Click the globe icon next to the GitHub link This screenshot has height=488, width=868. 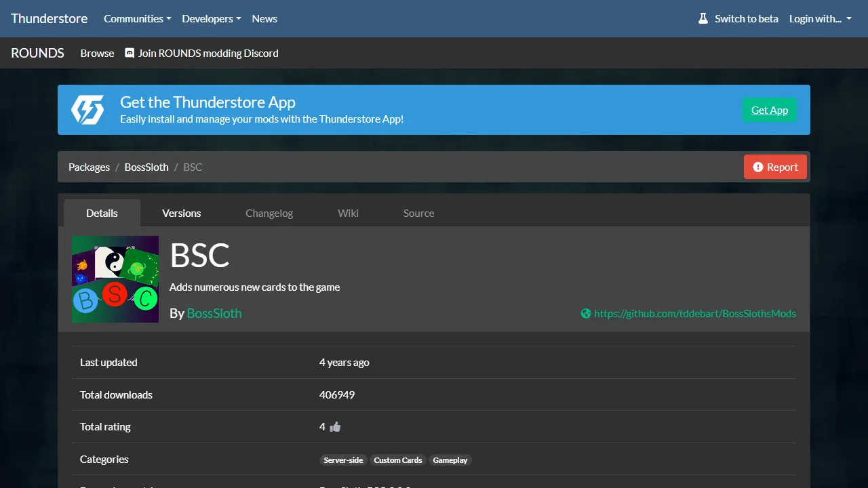click(585, 313)
